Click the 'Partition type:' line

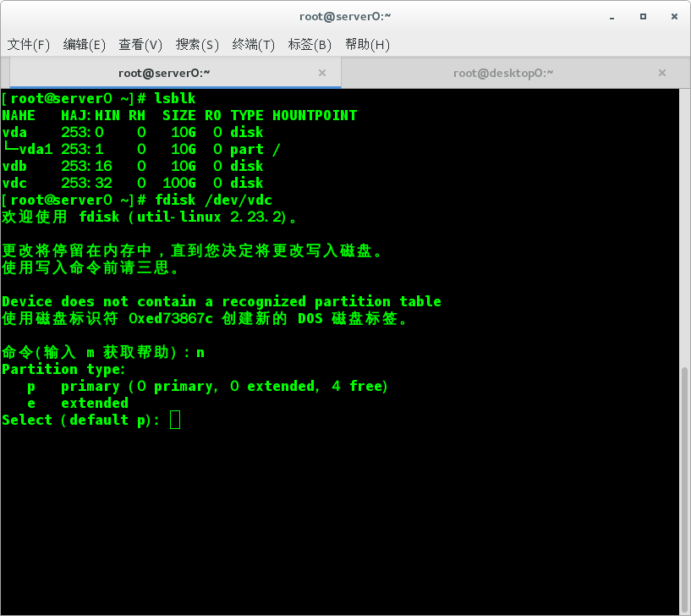coord(64,369)
